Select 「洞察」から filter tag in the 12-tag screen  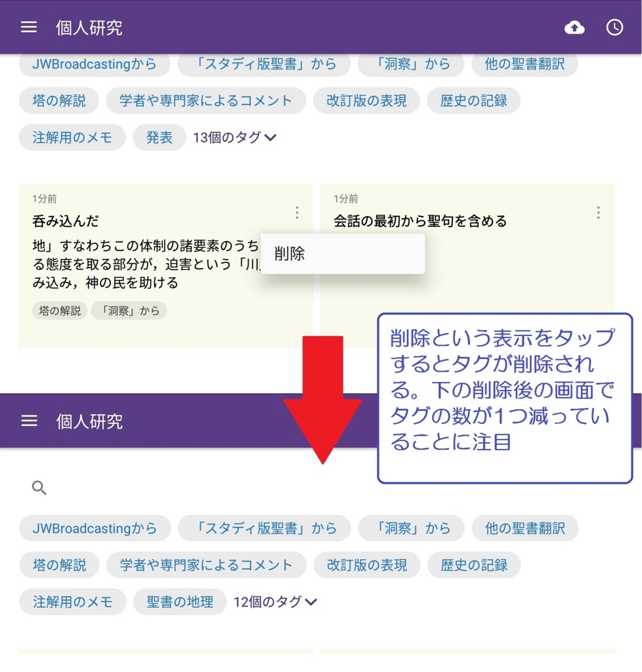(412, 528)
